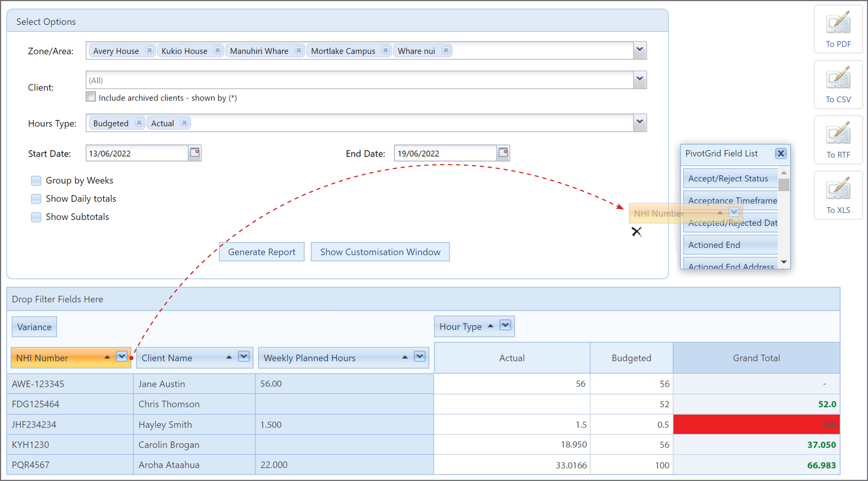
Task: Click the Client (All) input field
Action: click(359, 80)
